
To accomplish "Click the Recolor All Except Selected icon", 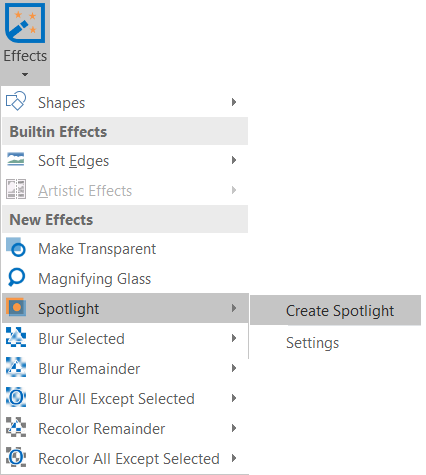I will tap(16, 457).
